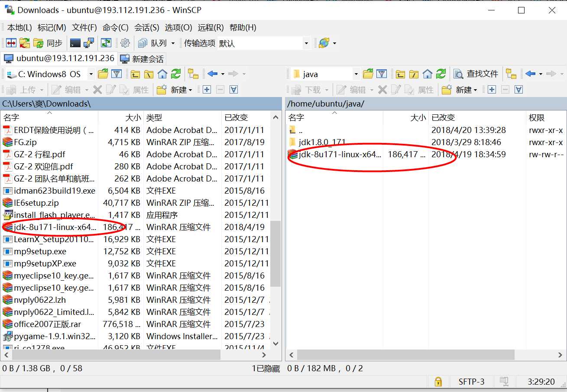Go to local root directory icon
Image resolution: width=567 pixels, height=392 pixels.
149,74
